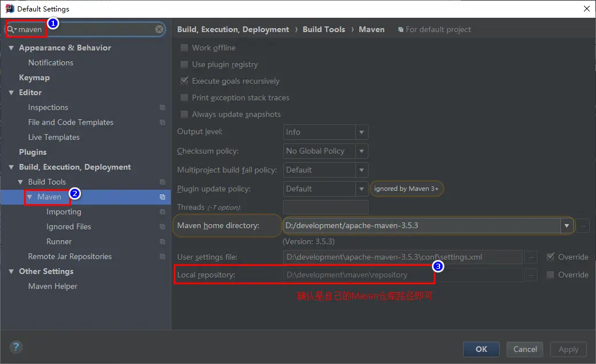Screen dimensions: 596x364
Task: Click User settings file path field
Action: tap(402, 257)
